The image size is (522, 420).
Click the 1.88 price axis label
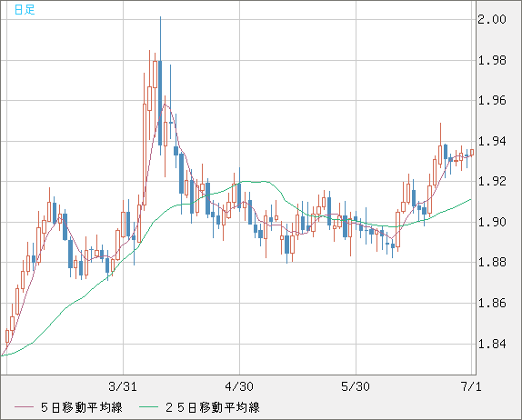pyautogui.click(x=492, y=262)
